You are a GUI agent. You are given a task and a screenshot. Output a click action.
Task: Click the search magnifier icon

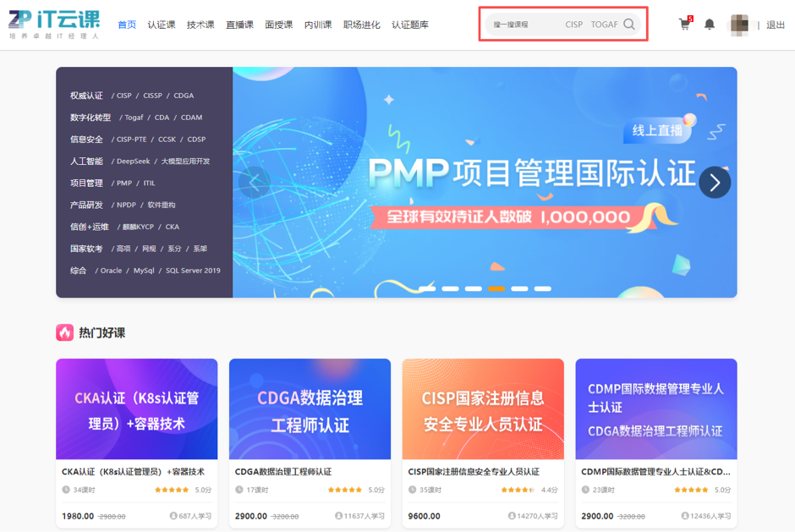[x=629, y=25]
